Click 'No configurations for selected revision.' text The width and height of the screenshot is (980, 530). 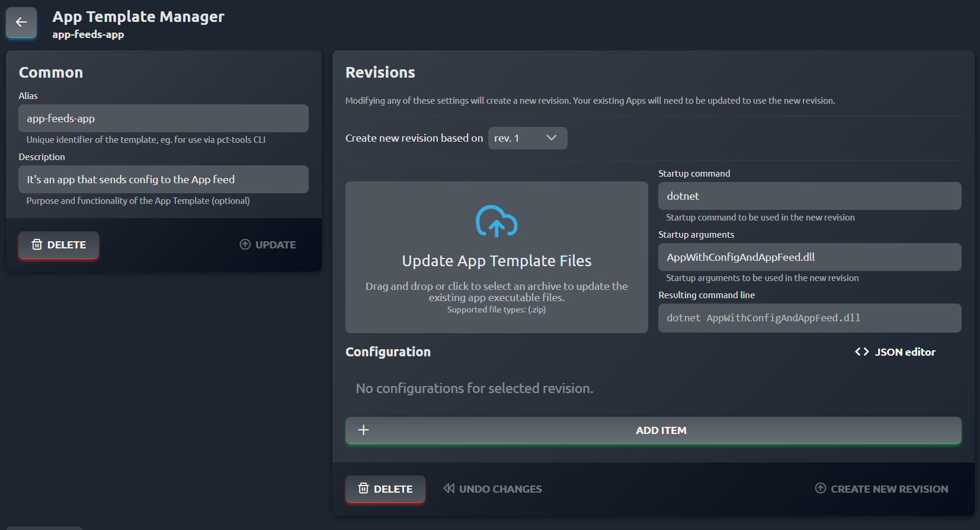(474, 388)
